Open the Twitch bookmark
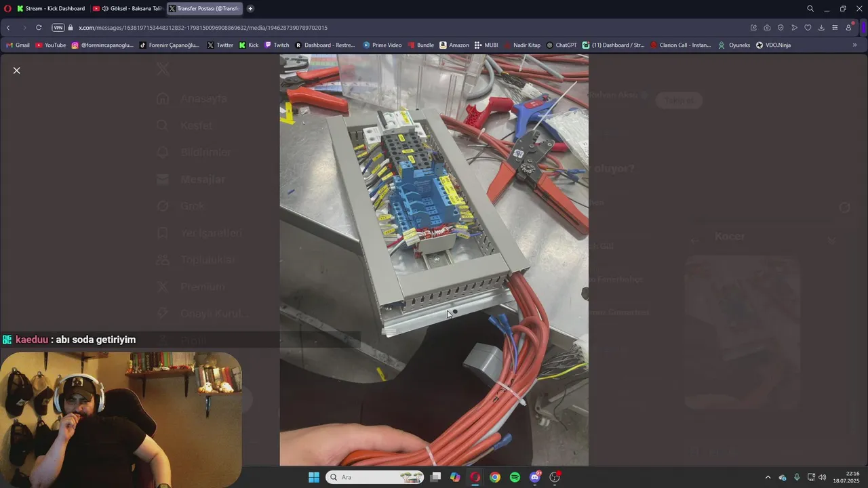 pyautogui.click(x=277, y=45)
